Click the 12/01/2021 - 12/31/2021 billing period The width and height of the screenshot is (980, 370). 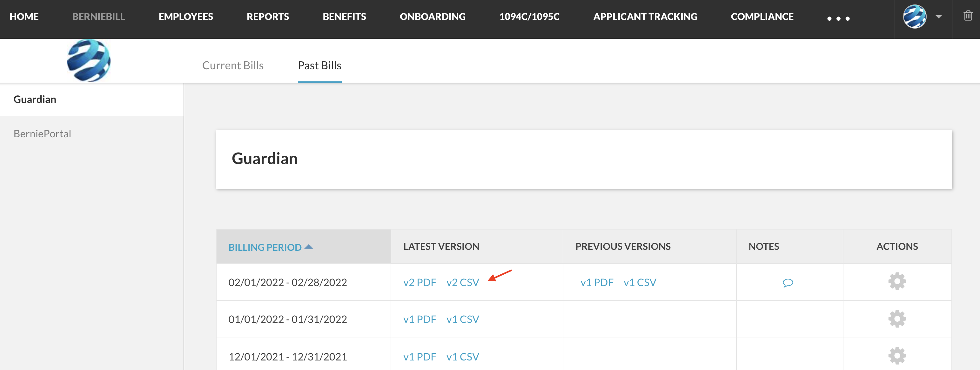[288, 357]
